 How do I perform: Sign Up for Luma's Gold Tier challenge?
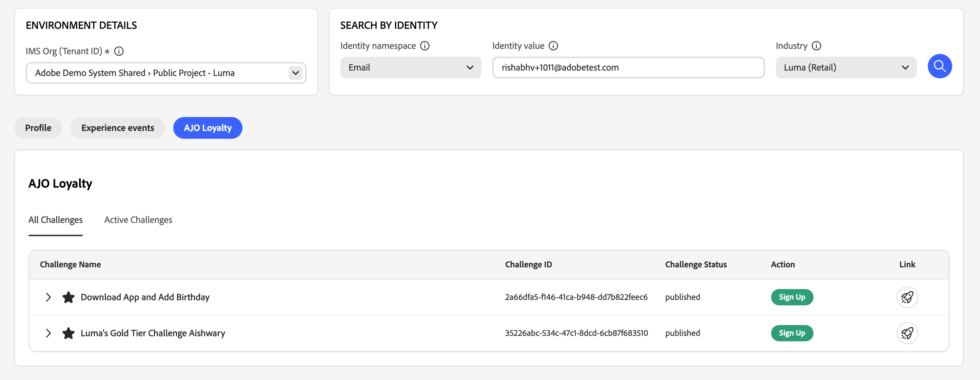[792, 333]
